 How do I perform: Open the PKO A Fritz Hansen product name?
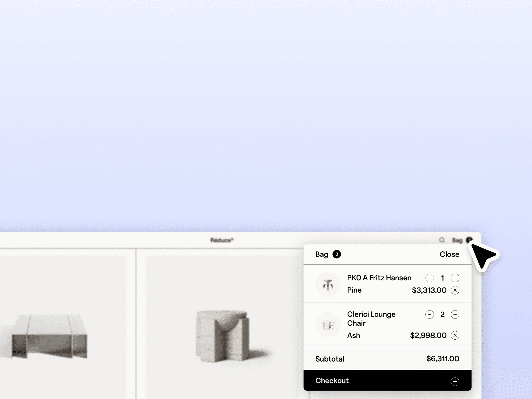pyautogui.click(x=379, y=278)
